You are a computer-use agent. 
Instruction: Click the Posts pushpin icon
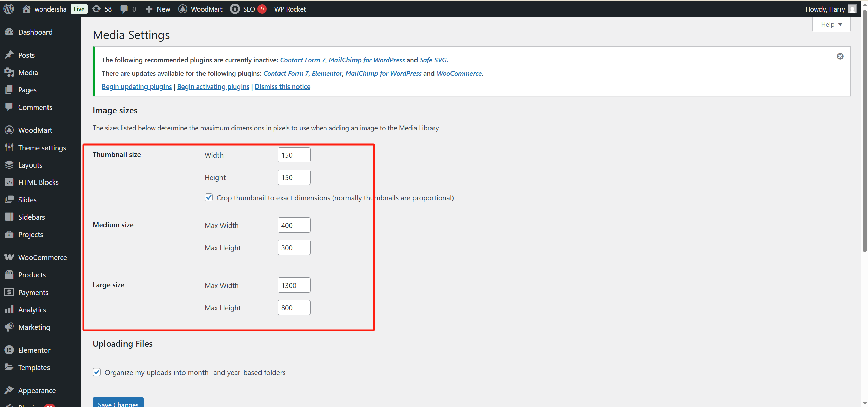pyautogui.click(x=9, y=55)
